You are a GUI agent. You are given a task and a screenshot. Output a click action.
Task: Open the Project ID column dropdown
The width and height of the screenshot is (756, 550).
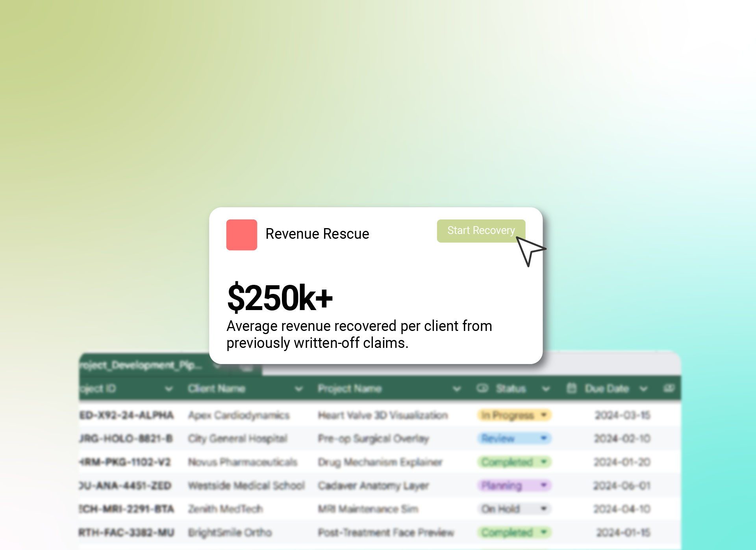(169, 389)
